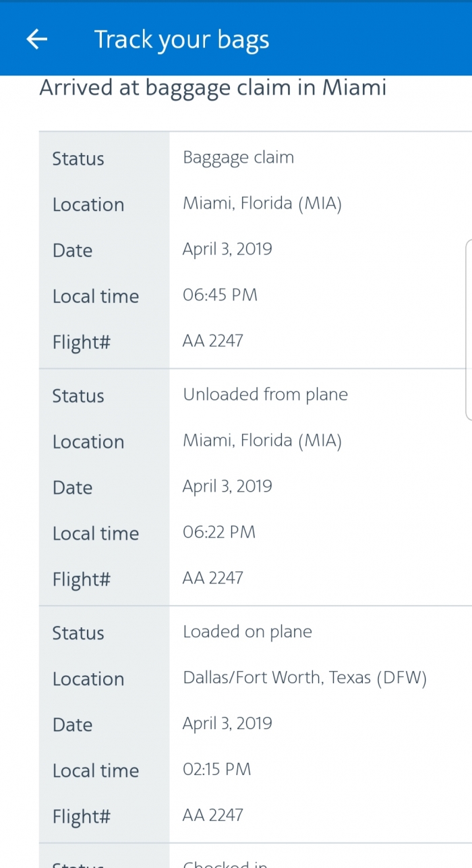472x868 pixels.
Task: Select the date in the Unloaded from plane entry
Action: coord(227,487)
